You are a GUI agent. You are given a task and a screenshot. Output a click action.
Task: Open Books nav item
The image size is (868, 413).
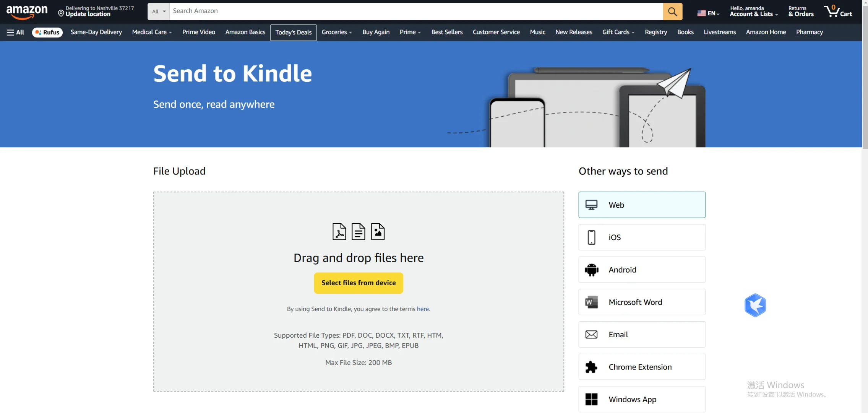[x=685, y=32]
